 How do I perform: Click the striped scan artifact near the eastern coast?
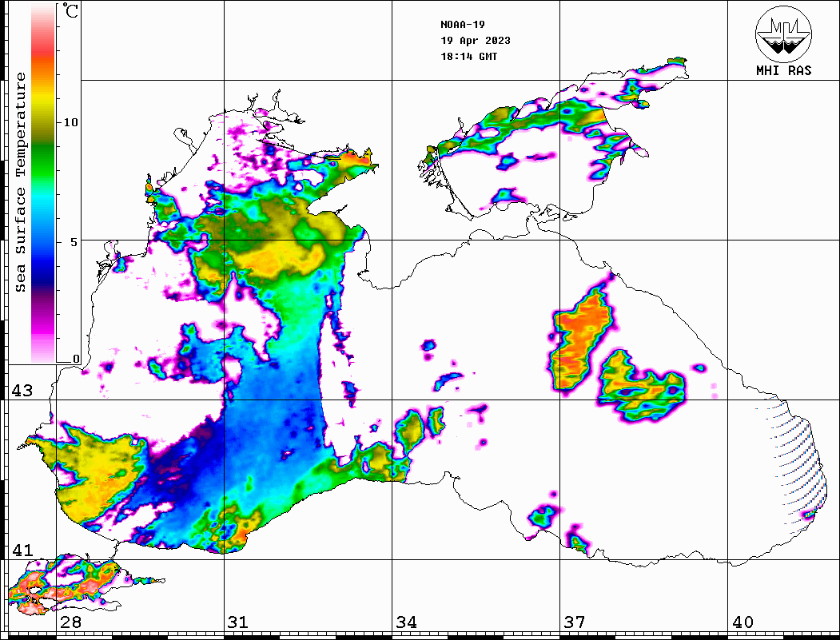(793, 461)
